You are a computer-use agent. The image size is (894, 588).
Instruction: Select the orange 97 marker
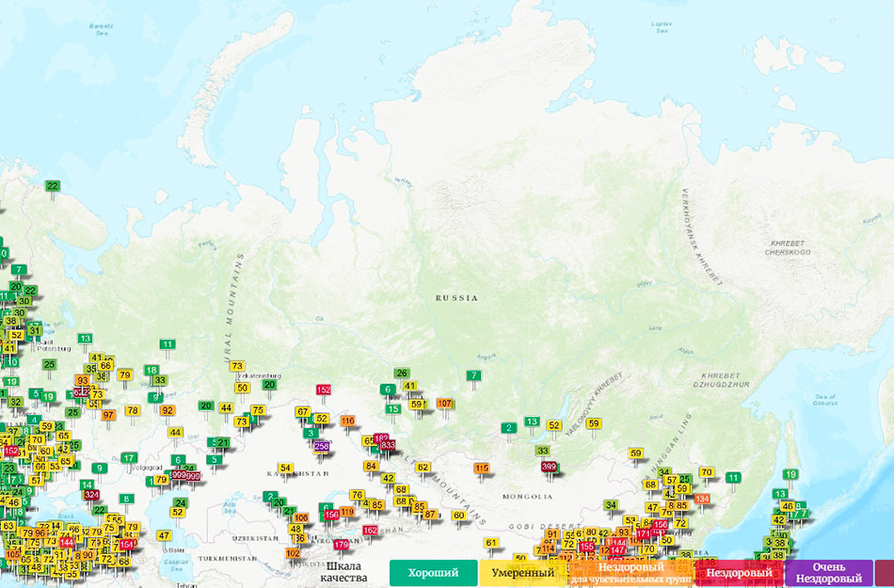point(108,415)
